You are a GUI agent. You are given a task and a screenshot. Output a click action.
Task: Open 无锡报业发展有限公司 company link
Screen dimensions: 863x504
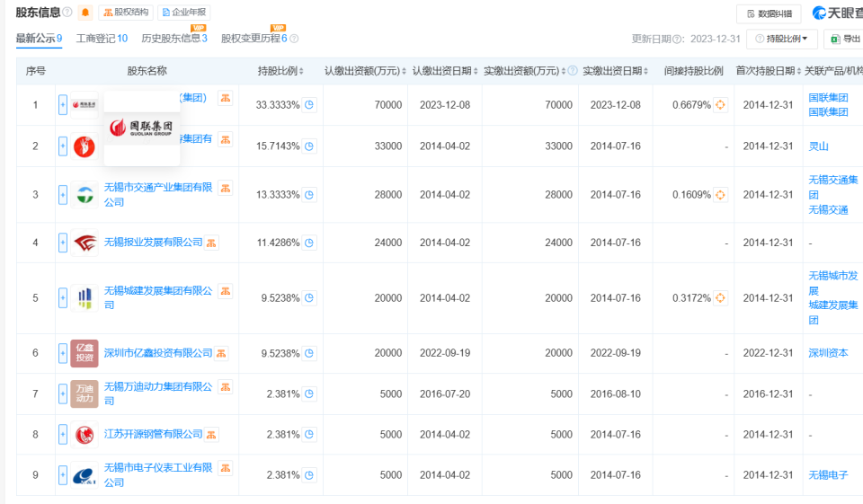pos(153,243)
